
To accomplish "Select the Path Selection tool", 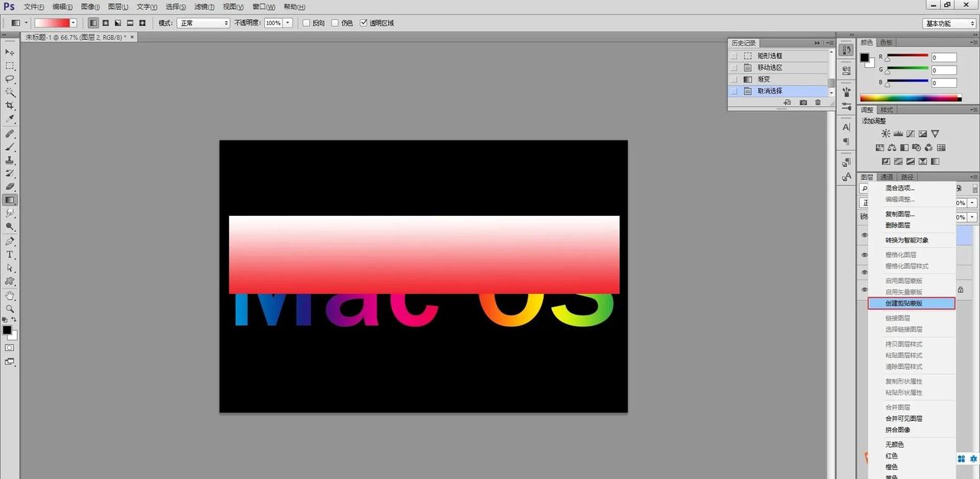I will pyautogui.click(x=10, y=269).
